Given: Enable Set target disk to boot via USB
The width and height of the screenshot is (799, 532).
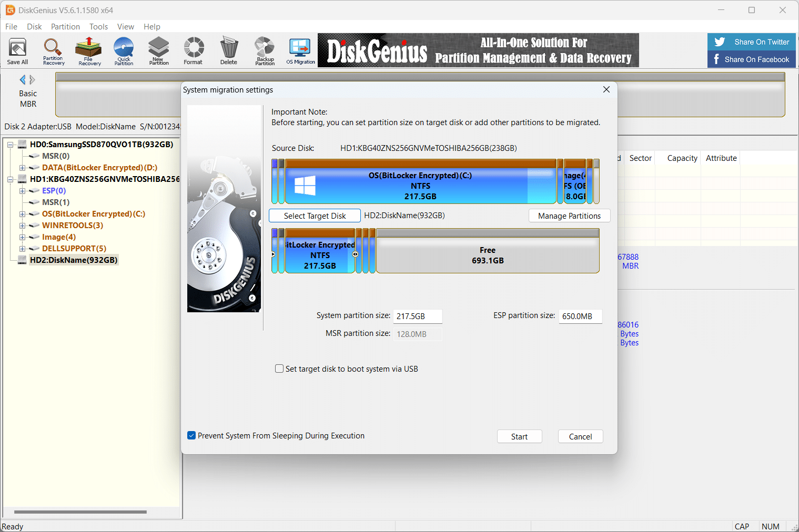Looking at the screenshot, I should pos(279,369).
